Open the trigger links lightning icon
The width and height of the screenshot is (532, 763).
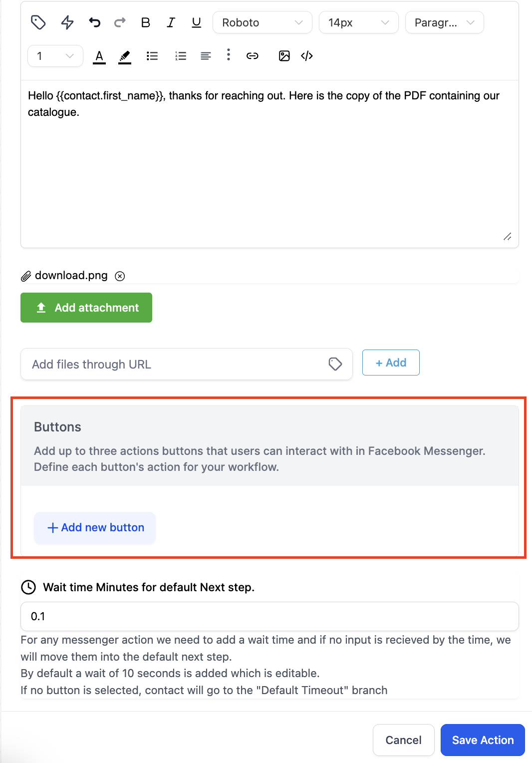[67, 22]
